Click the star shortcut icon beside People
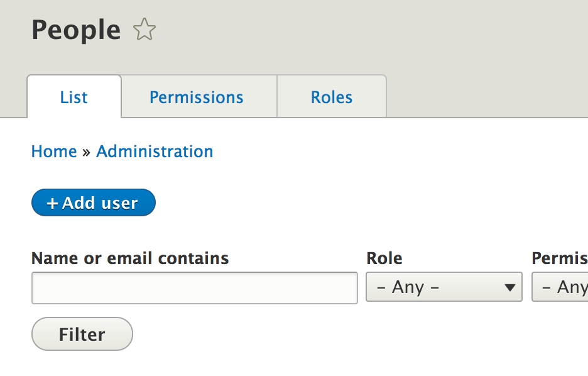The height and width of the screenshot is (376, 588). (x=144, y=30)
